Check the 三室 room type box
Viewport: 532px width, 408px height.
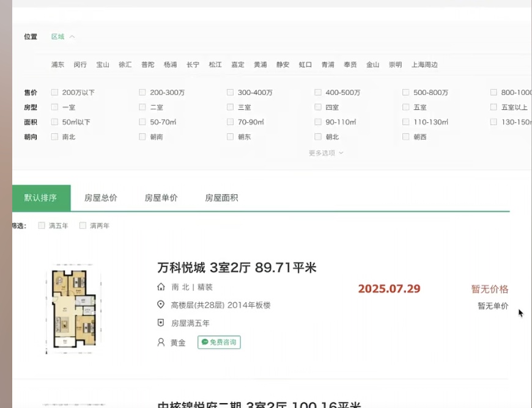(x=231, y=107)
